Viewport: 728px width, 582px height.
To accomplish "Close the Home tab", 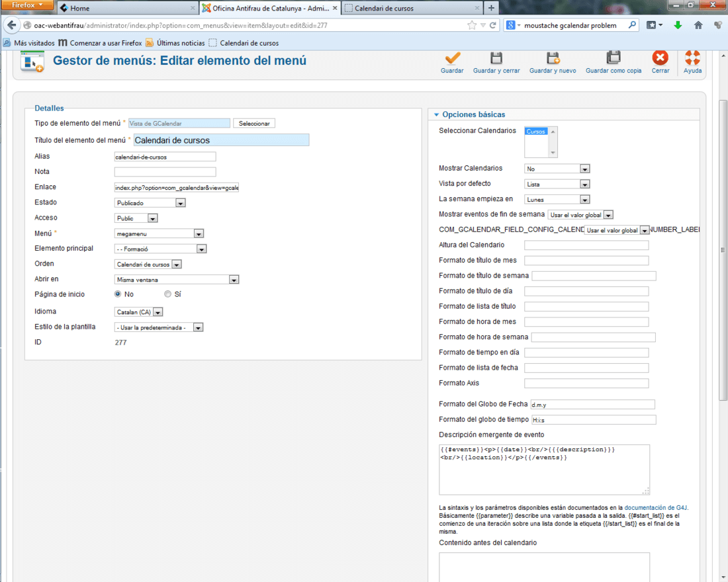I will pos(193,8).
